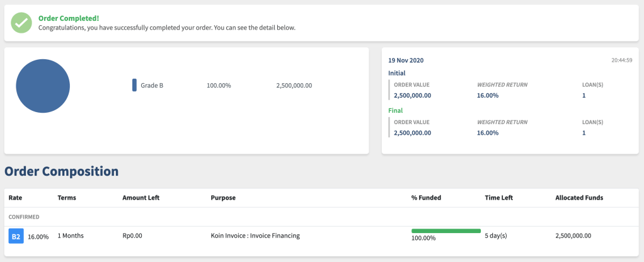Click the Final weighted return 16.00%
This screenshot has width=644, height=262.
(488, 133)
